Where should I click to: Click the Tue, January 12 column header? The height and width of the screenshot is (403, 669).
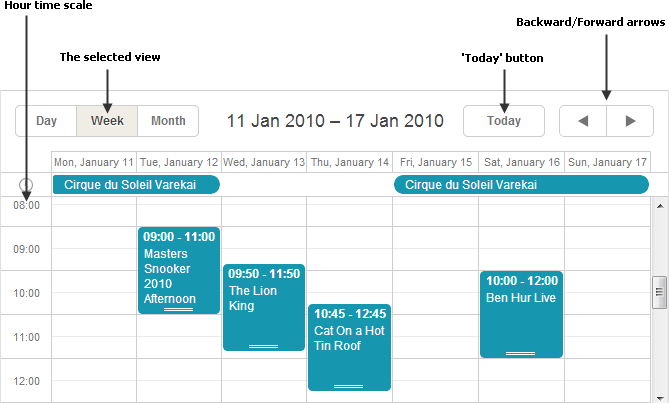pos(179,162)
